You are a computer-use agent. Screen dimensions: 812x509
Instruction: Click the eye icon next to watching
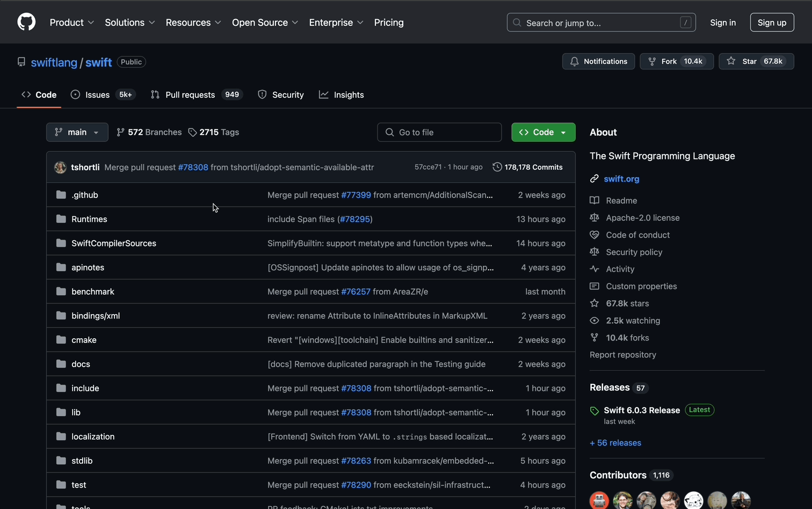click(x=595, y=321)
